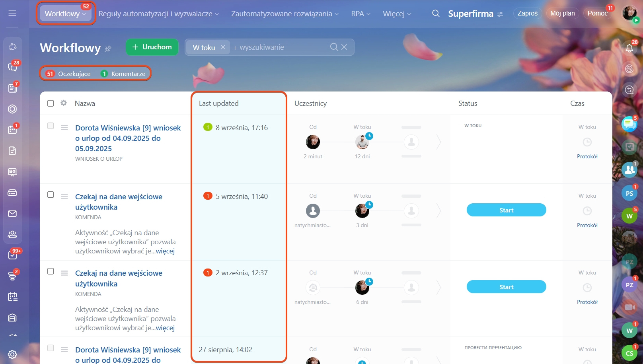Open the calendar icon with badge 1
643x364 pixels.
[x=12, y=130]
